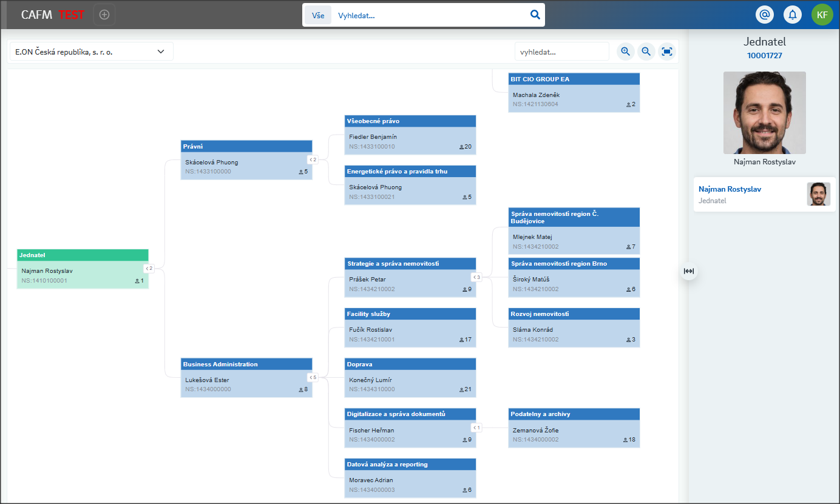Click the large Najman Rostyslav portrait
This screenshot has width=840, height=504.
(x=764, y=113)
